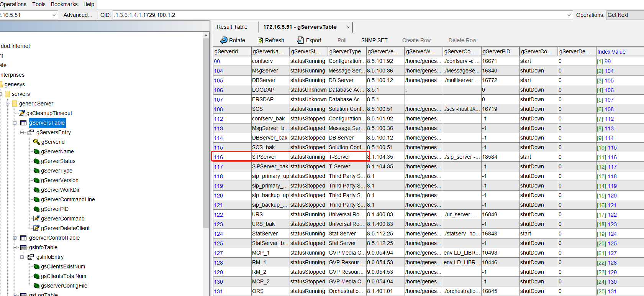Click the gServerId key icon in the tree
Image resolution: width=644 pixels, height=296 pixels.
click(x=36, y=142)
